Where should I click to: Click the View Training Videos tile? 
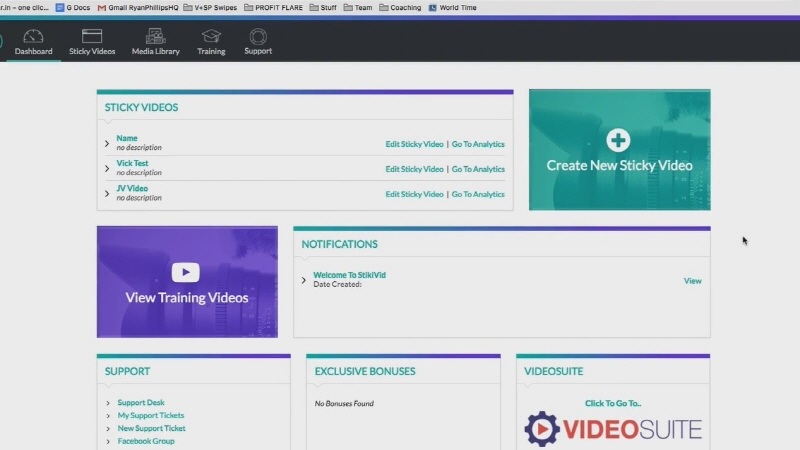coord(187,282)
